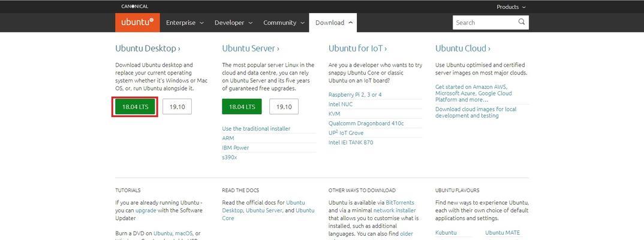Open the Ubuntu for IoT heading link
This screenshot has height=240, width=644.
point(358,49)
